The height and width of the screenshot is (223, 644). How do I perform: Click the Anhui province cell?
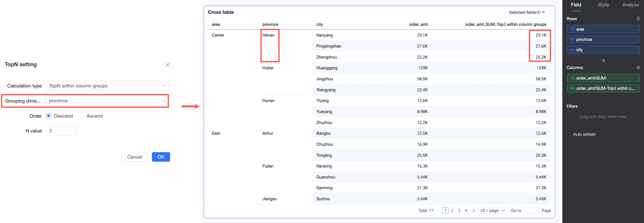point(267,133)
